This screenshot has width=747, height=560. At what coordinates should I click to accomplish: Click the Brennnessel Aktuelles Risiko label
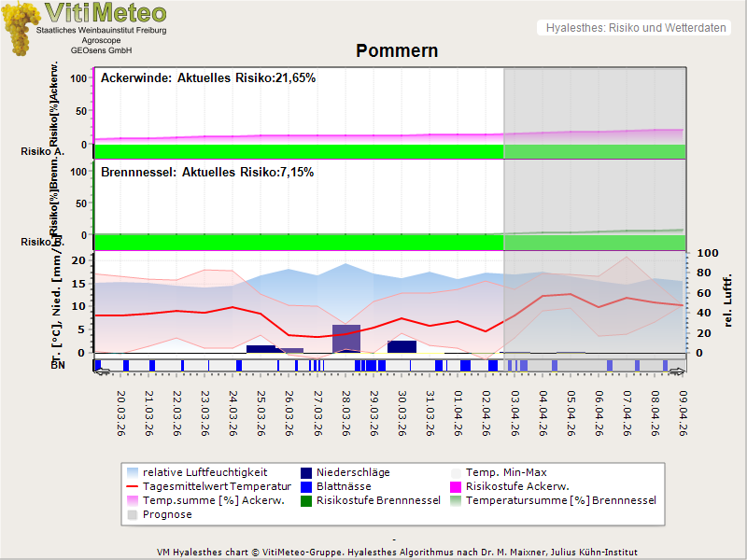206,173
